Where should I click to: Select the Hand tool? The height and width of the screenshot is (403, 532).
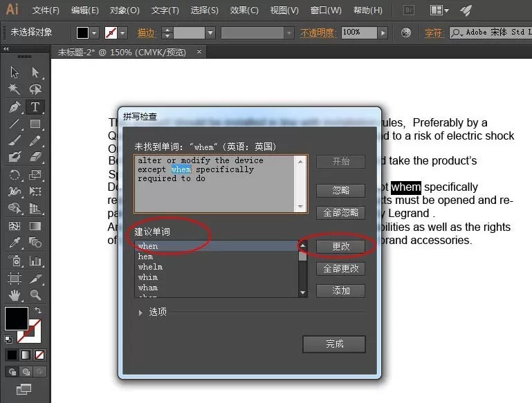(x=15, y=295)
